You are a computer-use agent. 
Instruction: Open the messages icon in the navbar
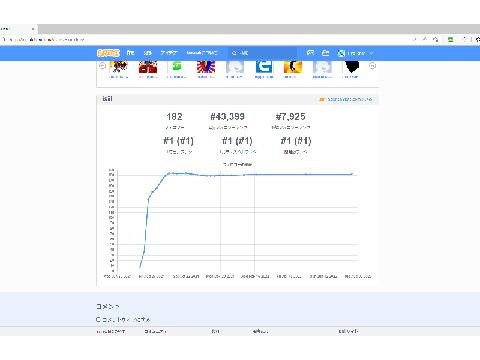click(x=310, y=53)
